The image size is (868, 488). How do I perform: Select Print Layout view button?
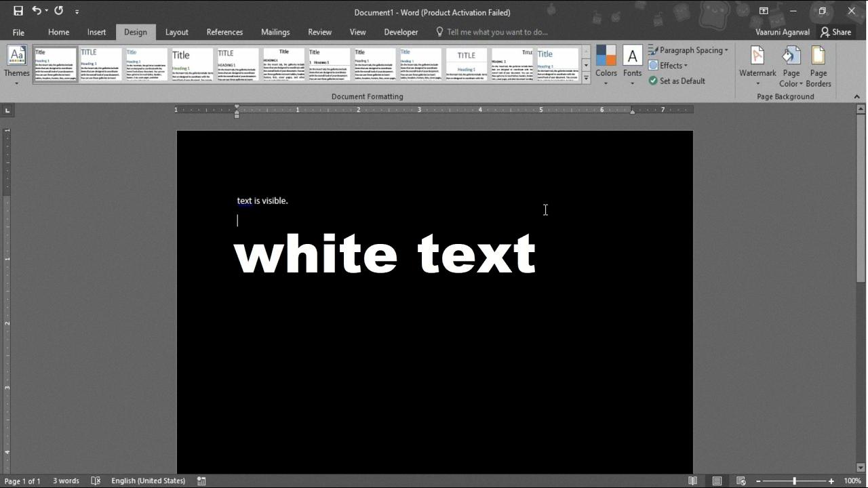pos(717,481)
